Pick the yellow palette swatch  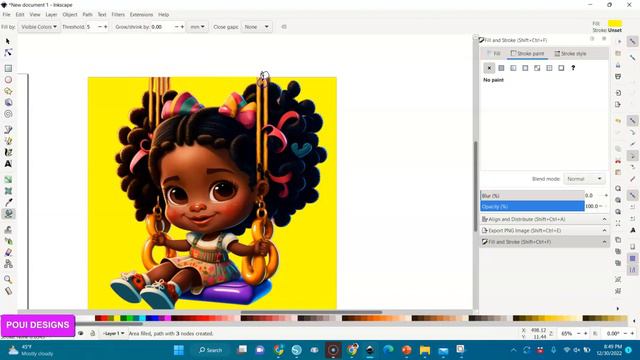pos(117,318)
